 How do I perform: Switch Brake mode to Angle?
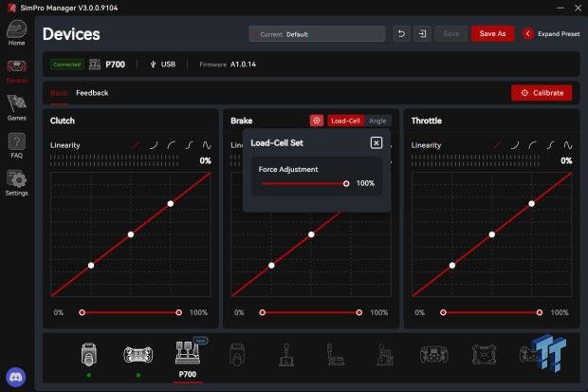[377, 121]
